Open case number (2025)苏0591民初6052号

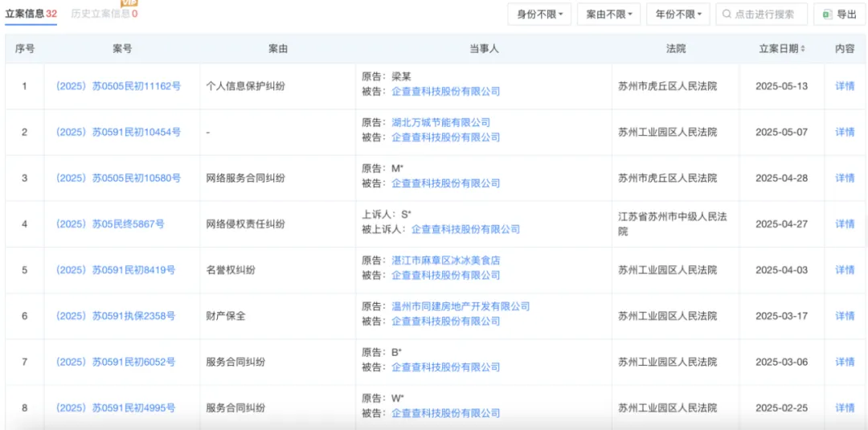pos(115,362)
